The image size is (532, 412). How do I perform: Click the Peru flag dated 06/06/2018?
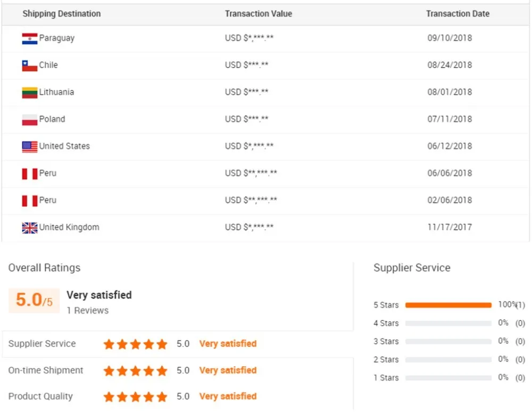point(29,174)
